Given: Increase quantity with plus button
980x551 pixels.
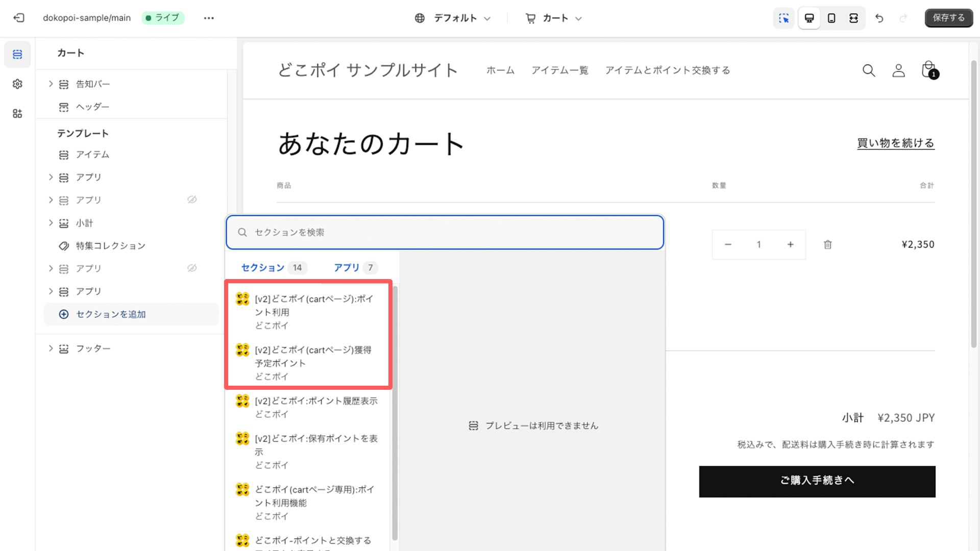Looking at the screenshot, I should click(x=790, y=245).
